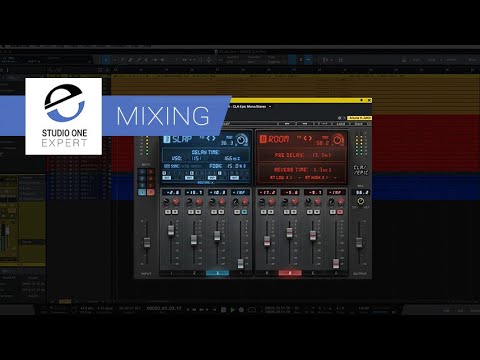Viewport: 480px width, 360px height.
Task: Click the FDBK feedback value in SLAP display
Action: pos(237,166)
